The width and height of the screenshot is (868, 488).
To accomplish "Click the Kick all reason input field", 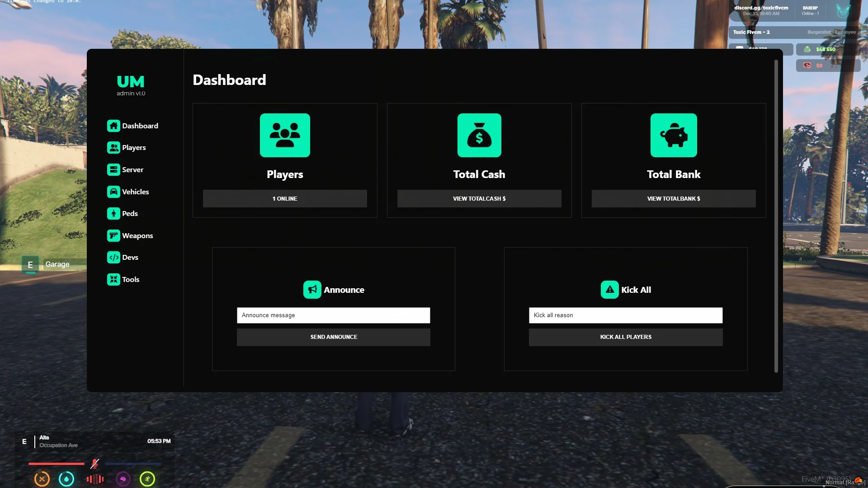I will (626, 315).
